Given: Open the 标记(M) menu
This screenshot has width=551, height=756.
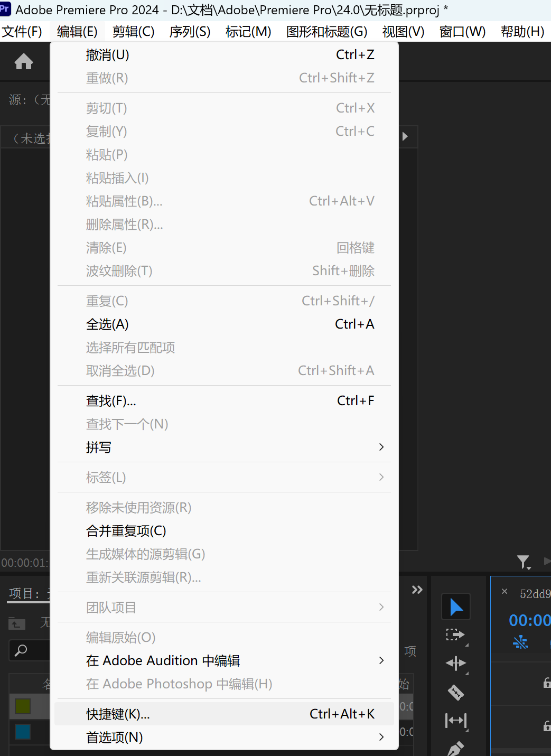Looking at the screenshot, I should coord(248,32).
